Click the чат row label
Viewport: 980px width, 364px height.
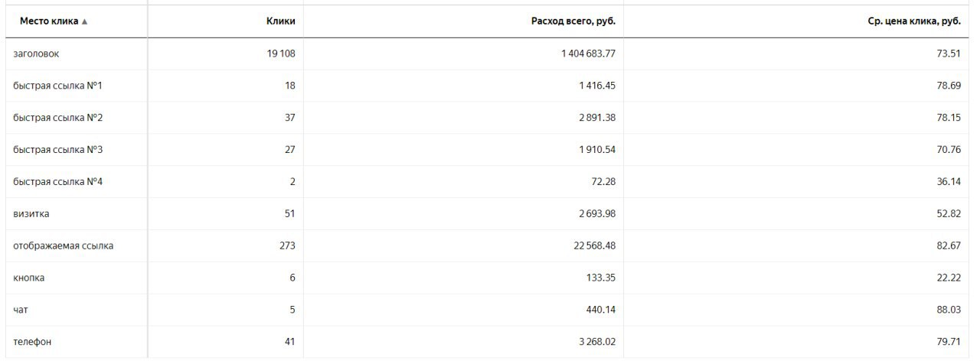(21, 310)
